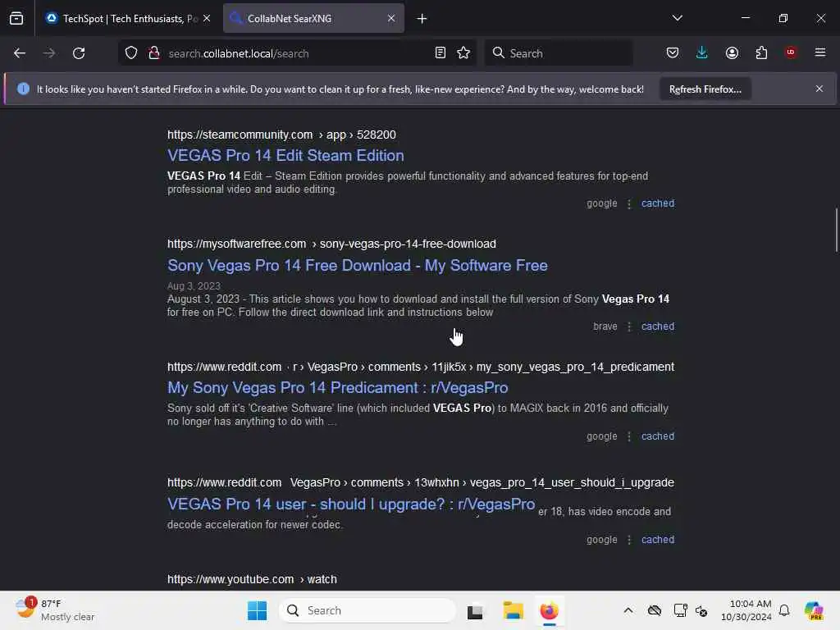Screen dimensions: 840x630
Task: View site security lock info
Action: [x=154, y=53]
